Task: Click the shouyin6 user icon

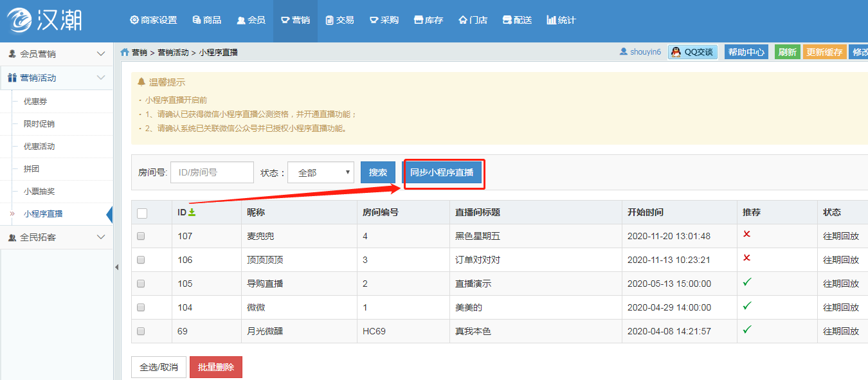Action: 623,51
